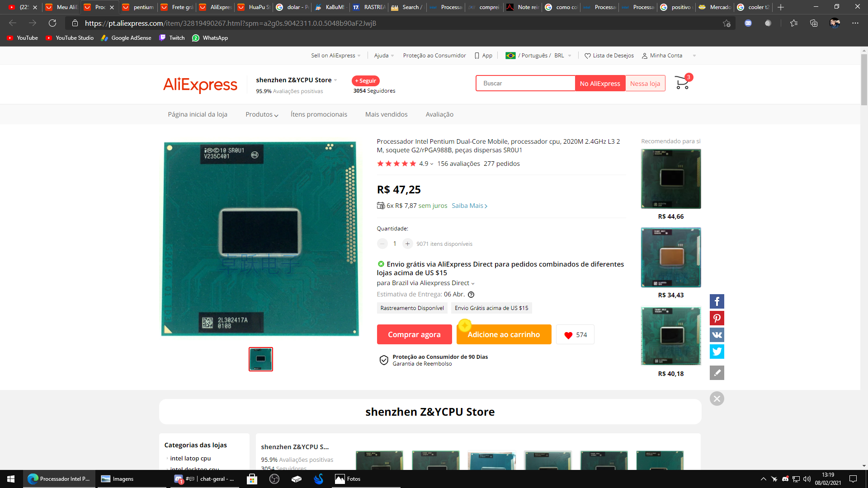Share product on Twitter
This screenshot has height=488, width=868.
[717, 352]
